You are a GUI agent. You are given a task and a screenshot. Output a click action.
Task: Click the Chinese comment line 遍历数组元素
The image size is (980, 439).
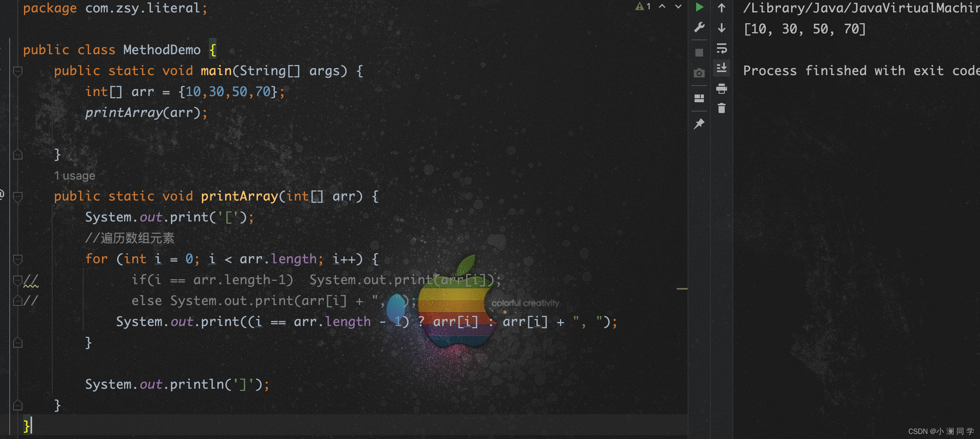[x=130, y=238]
